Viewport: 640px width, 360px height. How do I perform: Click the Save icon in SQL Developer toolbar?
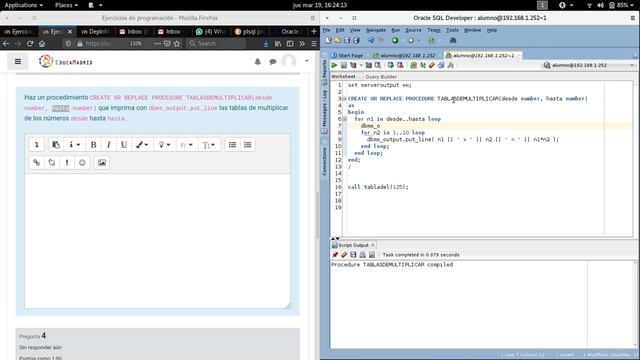(347, 40)
